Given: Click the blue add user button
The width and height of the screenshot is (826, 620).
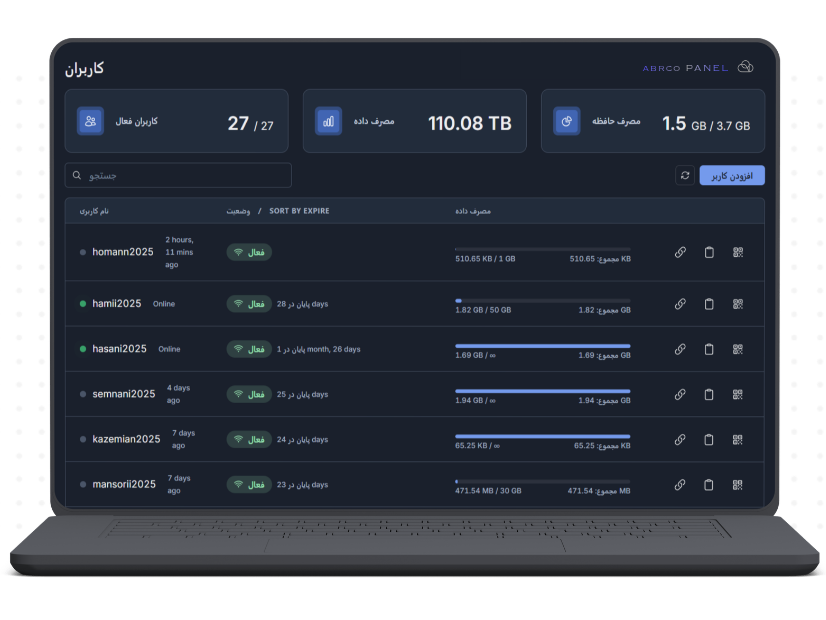Looking at the screenshot, I should tap(732, 176).
